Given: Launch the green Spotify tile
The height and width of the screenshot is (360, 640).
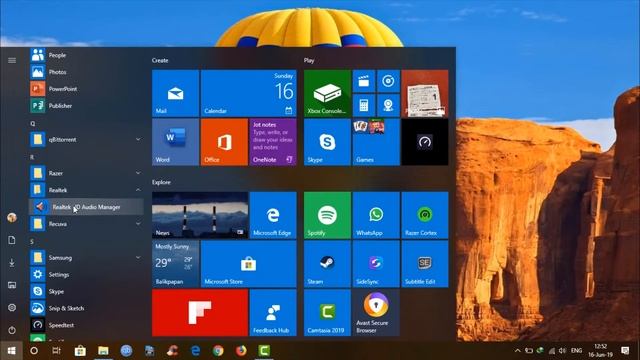Looking at the screenshot, I should (327, 215).
